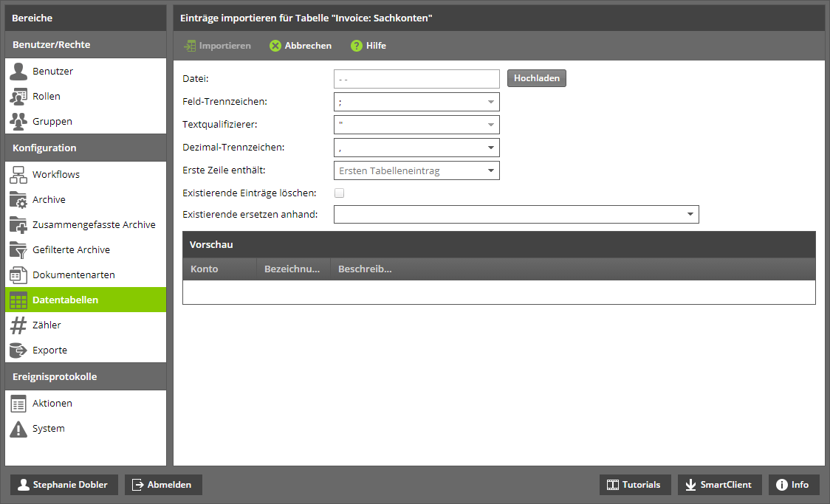Viewport: 830px width, 504px height.
Task: Click the Stephanie Dobler user icon
Action: coord(24,485)
